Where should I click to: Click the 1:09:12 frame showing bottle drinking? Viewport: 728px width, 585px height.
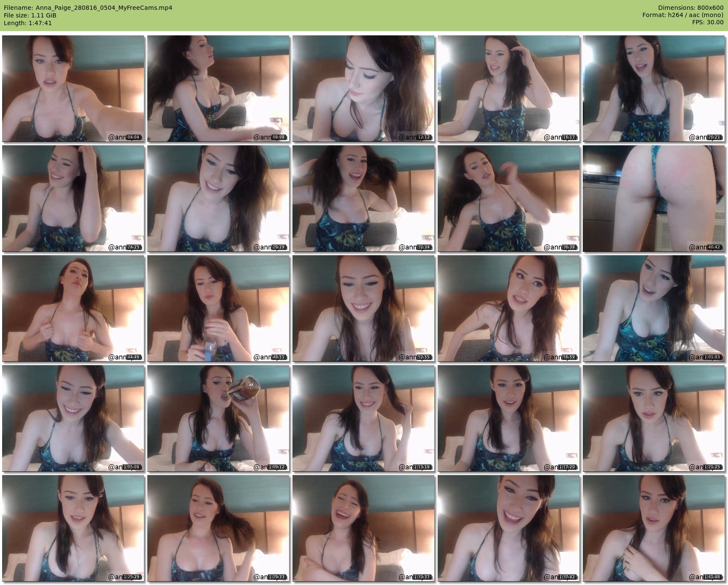tap(218, 418)
